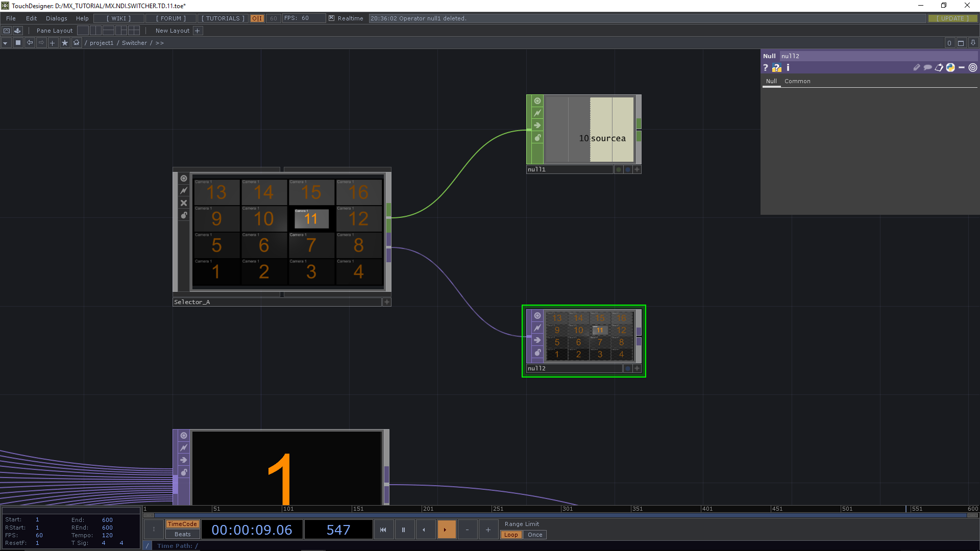Viewport: 980px width, 551px height.
Task: Click the Python language icon
Action: pos(950,67)
